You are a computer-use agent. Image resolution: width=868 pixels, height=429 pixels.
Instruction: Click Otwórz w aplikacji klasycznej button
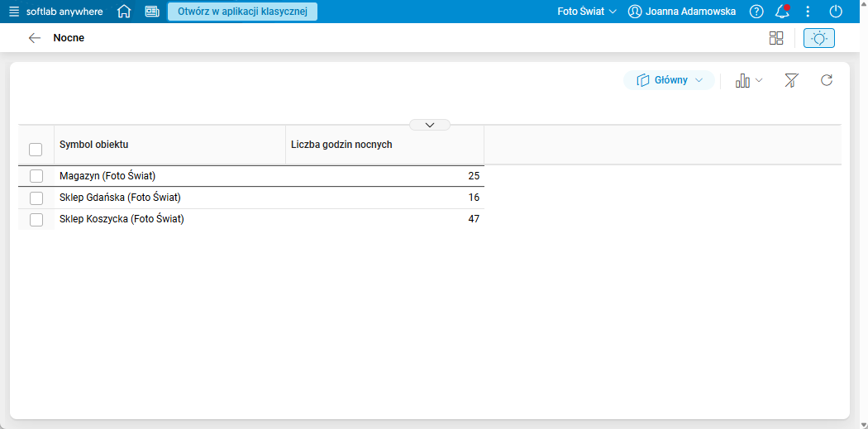click(x=242, y=12)
